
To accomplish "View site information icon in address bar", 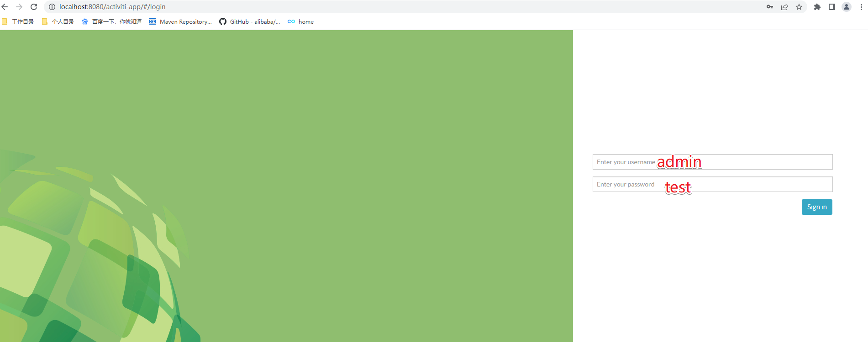I will click(52, 7).
